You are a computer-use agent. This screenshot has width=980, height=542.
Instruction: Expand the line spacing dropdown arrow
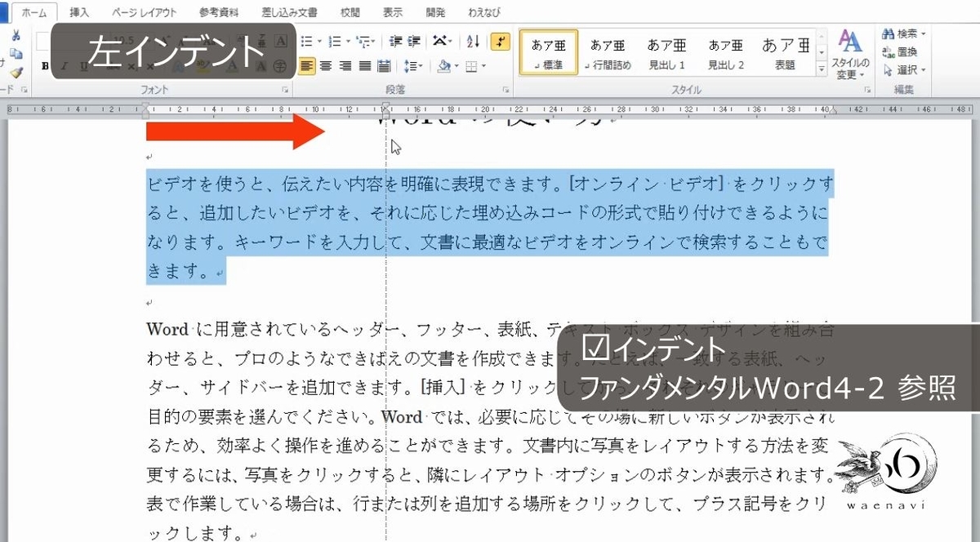(x=421, y=66)
